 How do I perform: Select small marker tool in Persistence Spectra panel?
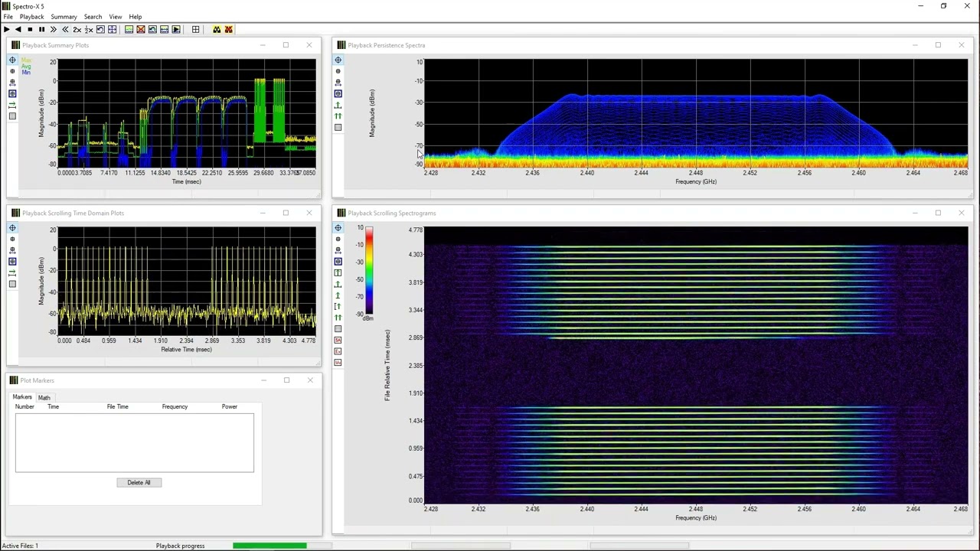338,71
